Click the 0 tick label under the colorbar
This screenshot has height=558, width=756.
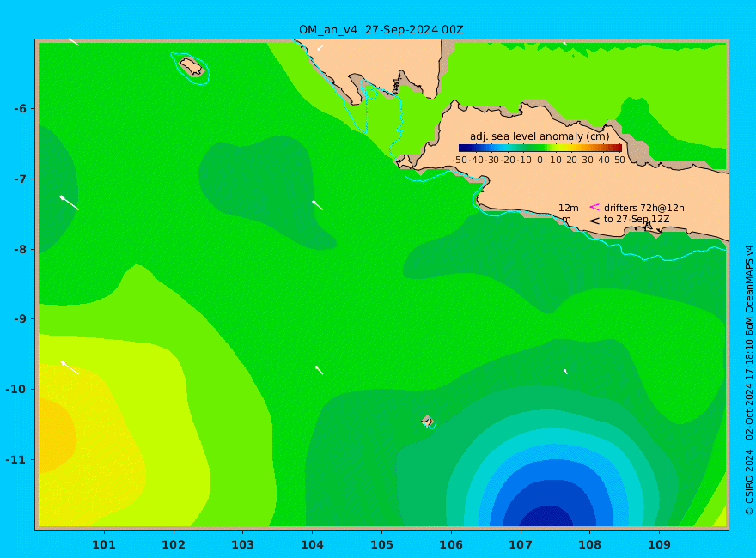540,160
